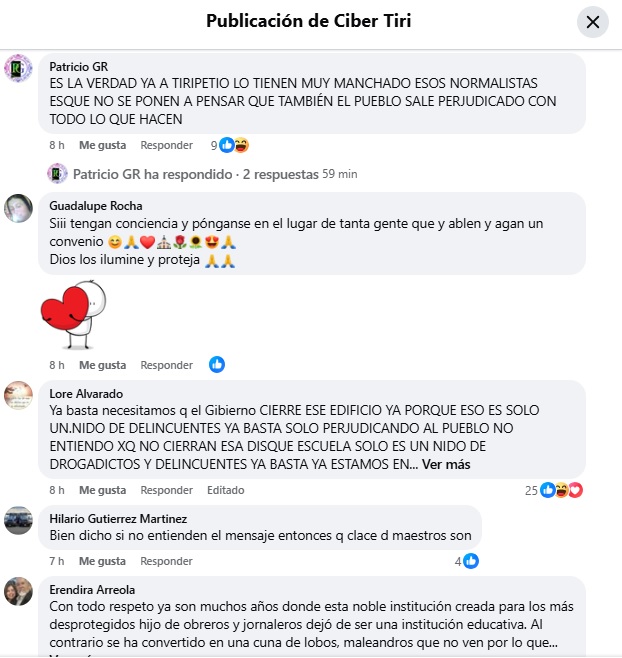Reply to Guadalupe Rocha's comment

pyautogui.click(x=167, y=365)
